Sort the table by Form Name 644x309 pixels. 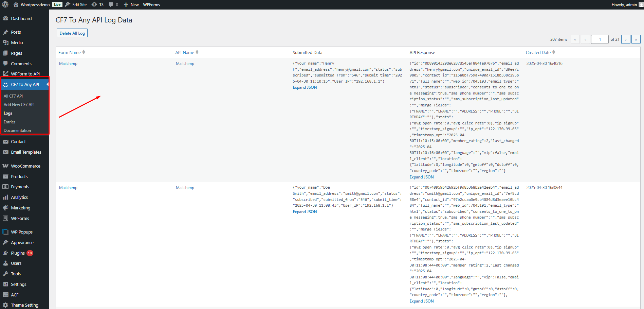point(72,52)
